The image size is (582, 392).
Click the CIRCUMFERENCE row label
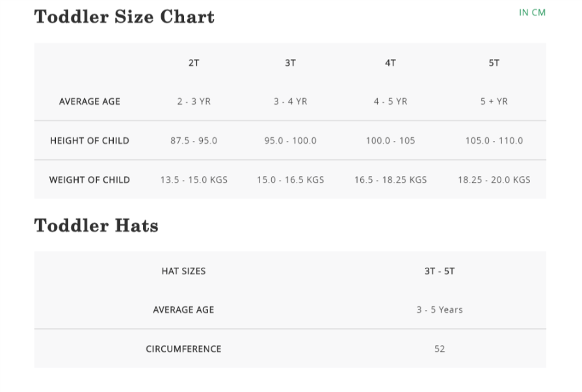(183, 349)
